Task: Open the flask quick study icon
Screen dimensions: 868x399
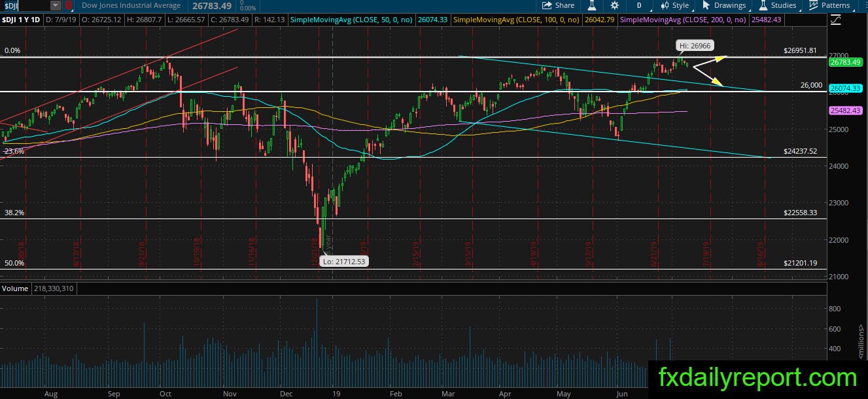Action: (592, 5)
